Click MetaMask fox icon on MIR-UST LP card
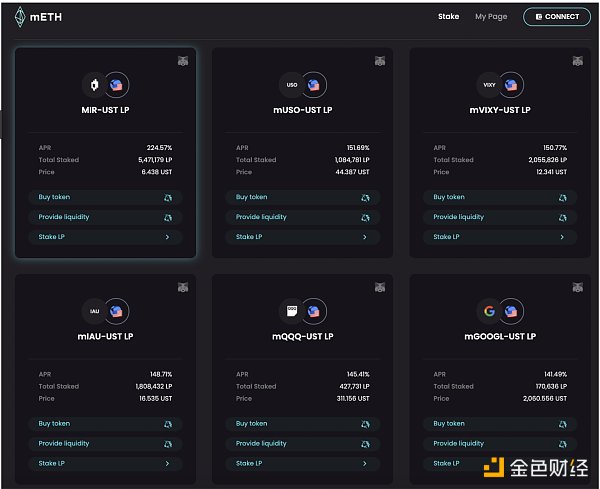This screenshot has height=489, width=600. tap(183, 61)
